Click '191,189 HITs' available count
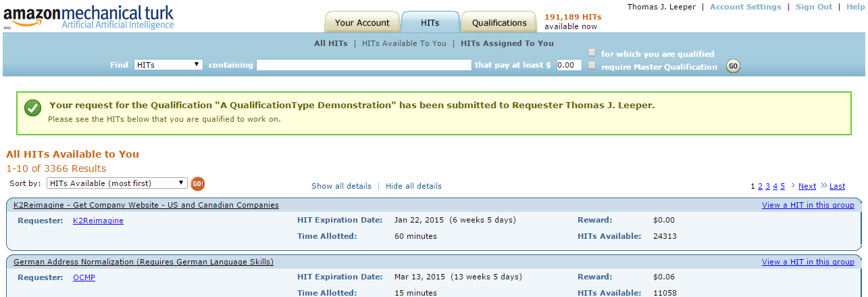 coord(573,17)
